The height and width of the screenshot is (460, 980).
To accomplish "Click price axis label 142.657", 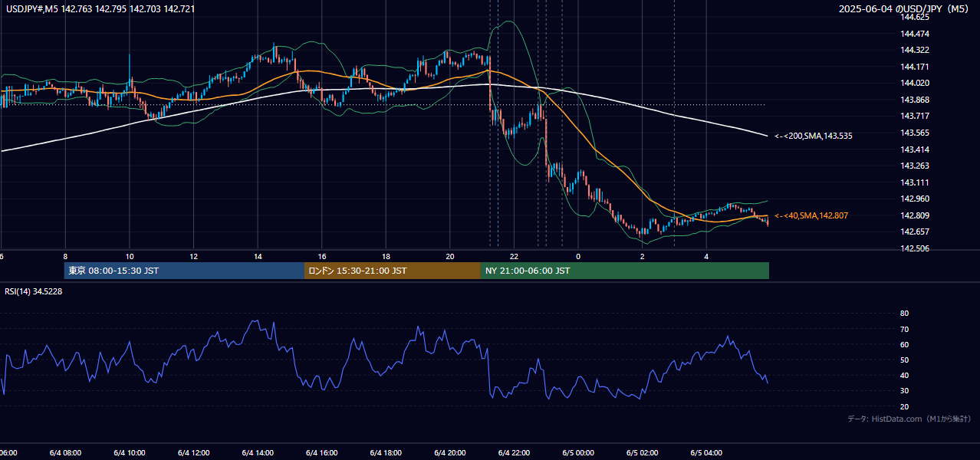I will tap(915, 232).
